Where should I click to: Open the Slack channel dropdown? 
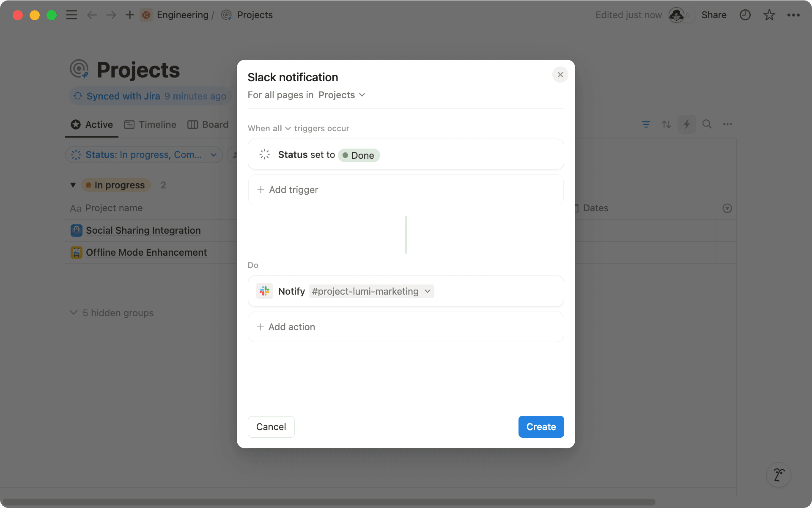[x=371, y=291]
